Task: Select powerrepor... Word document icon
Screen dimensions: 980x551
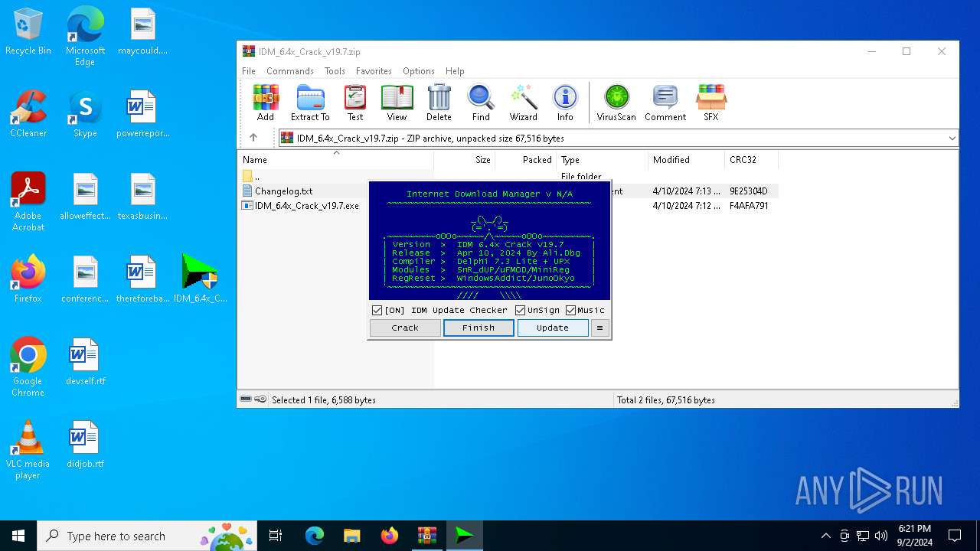Action: point(142,114)
